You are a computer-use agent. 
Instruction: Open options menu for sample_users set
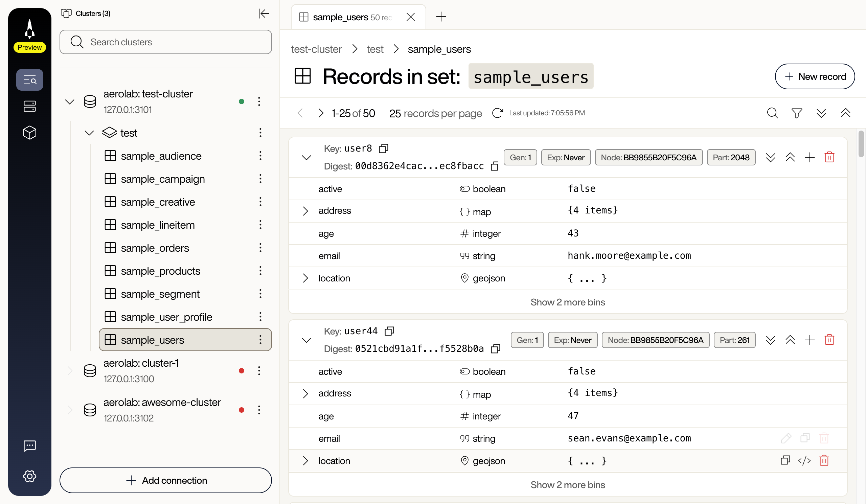coord(260,340)
